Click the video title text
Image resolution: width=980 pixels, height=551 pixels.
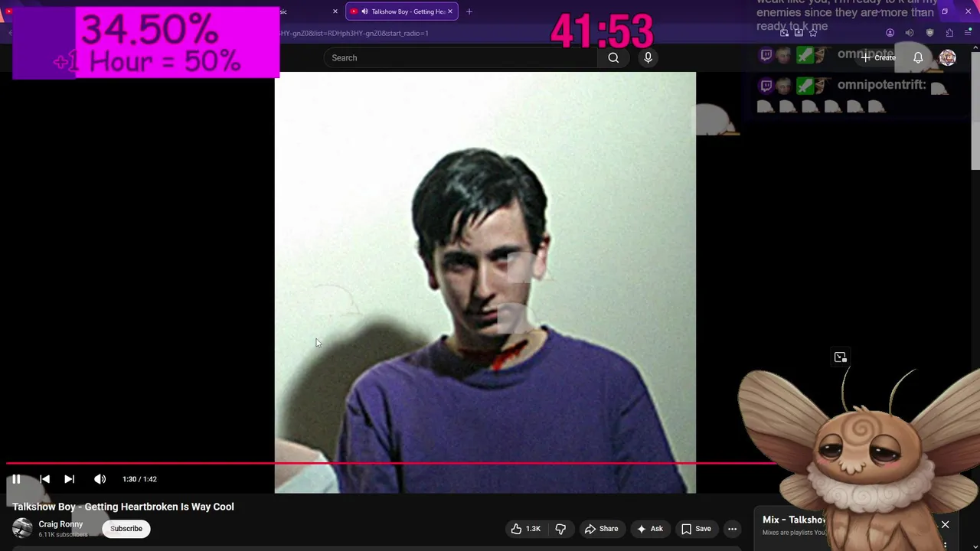click(123, 507)
